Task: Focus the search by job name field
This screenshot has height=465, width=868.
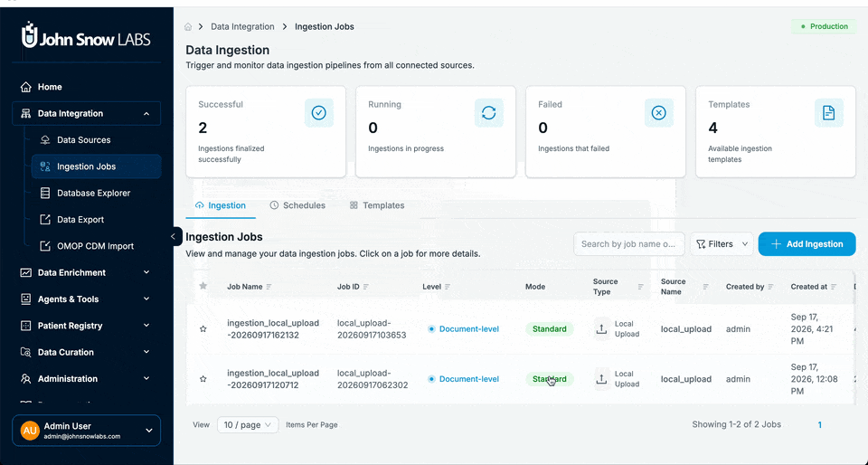Action: pyautogui.click(x=629, y=244)
